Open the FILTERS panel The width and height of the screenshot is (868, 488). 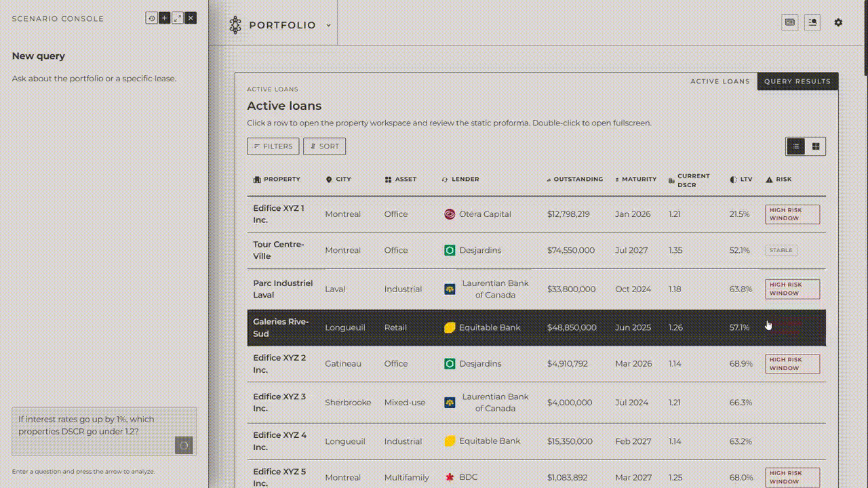273,146
